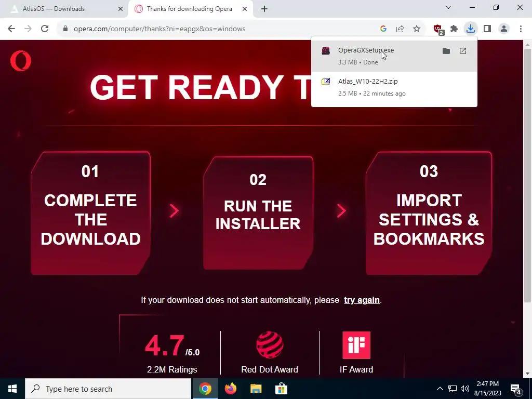Open the Chrome profile avatar
Image resolution: width=532 pixels, height=399 pixels.
504,29
